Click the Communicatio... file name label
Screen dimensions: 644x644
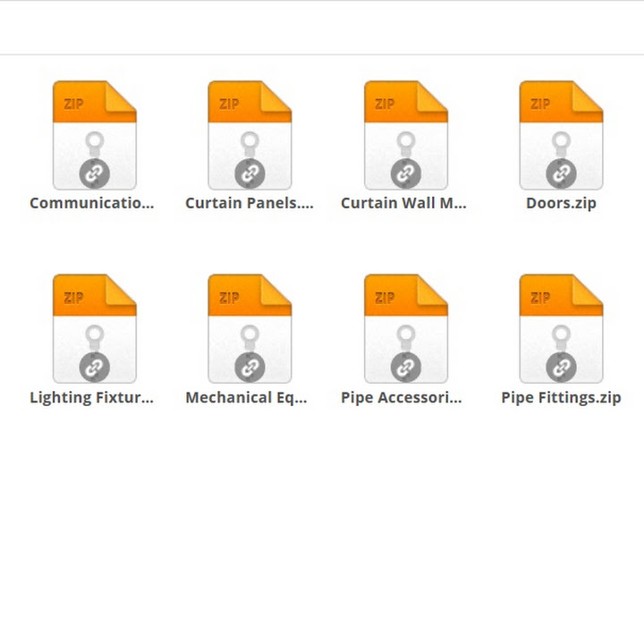tap(92, 203)
